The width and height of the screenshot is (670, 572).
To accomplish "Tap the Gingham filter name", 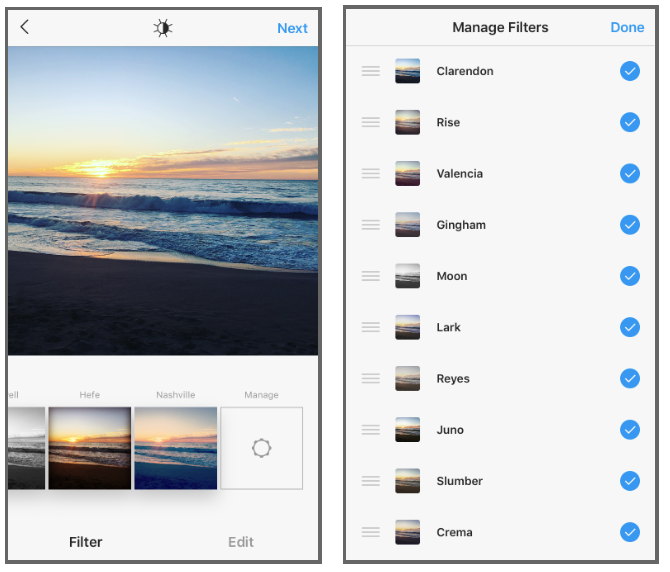I will coord(461,225).
